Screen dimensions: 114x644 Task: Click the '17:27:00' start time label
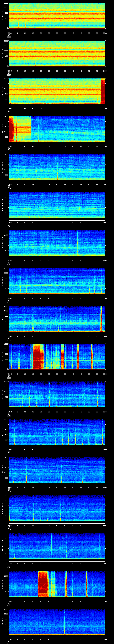tap(9, 223)
